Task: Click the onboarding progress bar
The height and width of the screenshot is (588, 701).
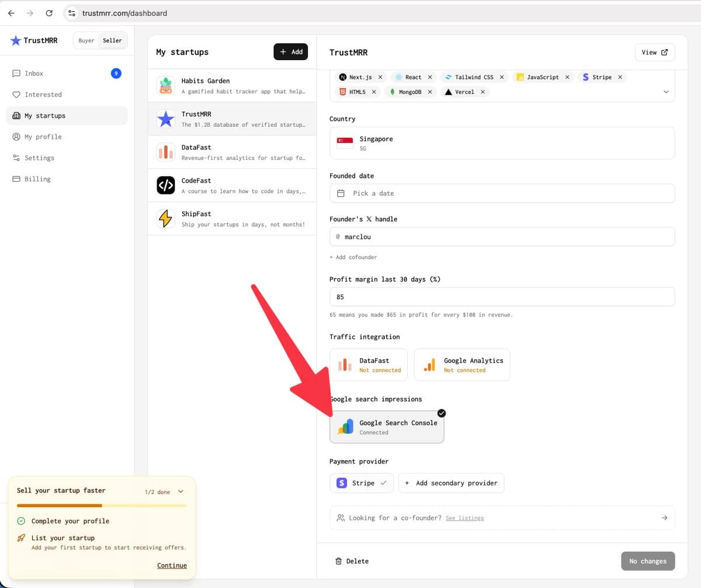Action: pos(102,505)
